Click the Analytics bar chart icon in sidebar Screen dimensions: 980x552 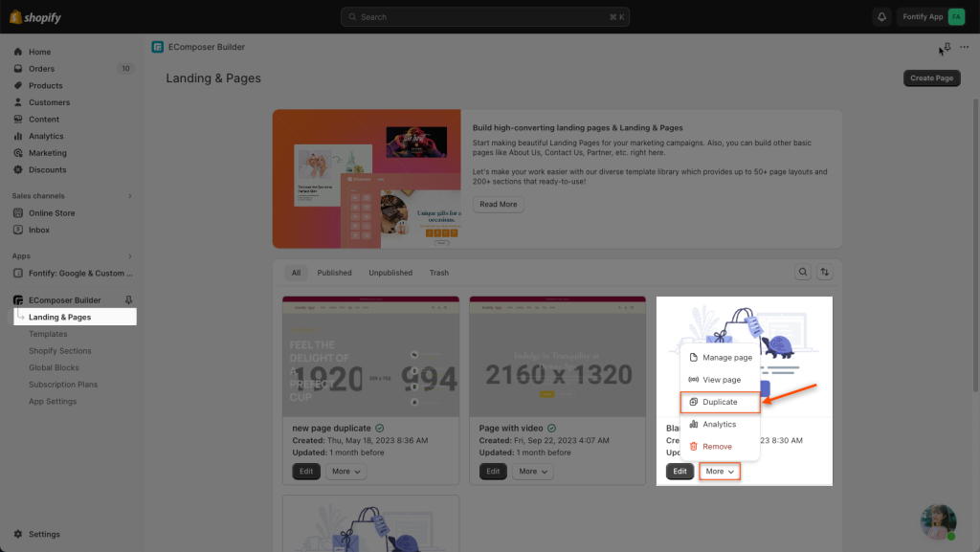click(18, 136)
